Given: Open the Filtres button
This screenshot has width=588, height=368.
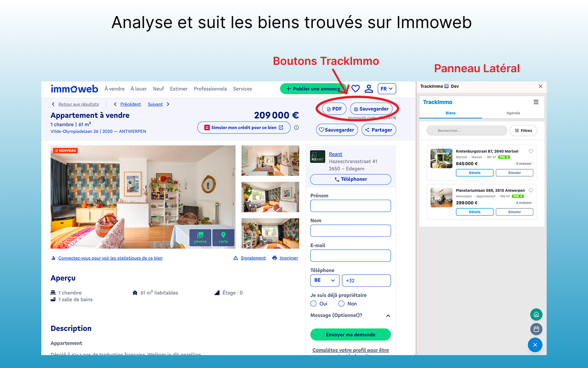Looking at the screenshot, I should 523,131.
